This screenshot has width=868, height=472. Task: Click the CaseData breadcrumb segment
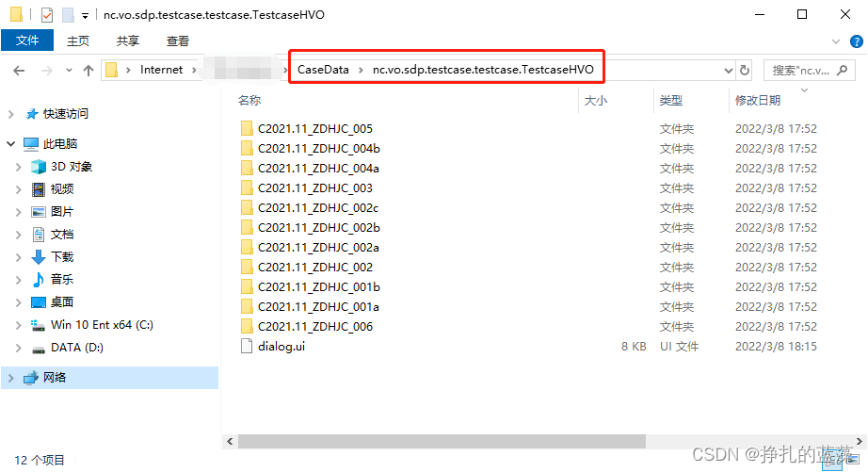[323, 70]
